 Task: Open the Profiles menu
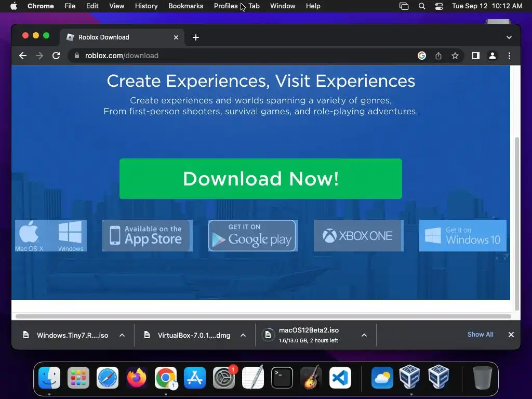pos(225,6)
